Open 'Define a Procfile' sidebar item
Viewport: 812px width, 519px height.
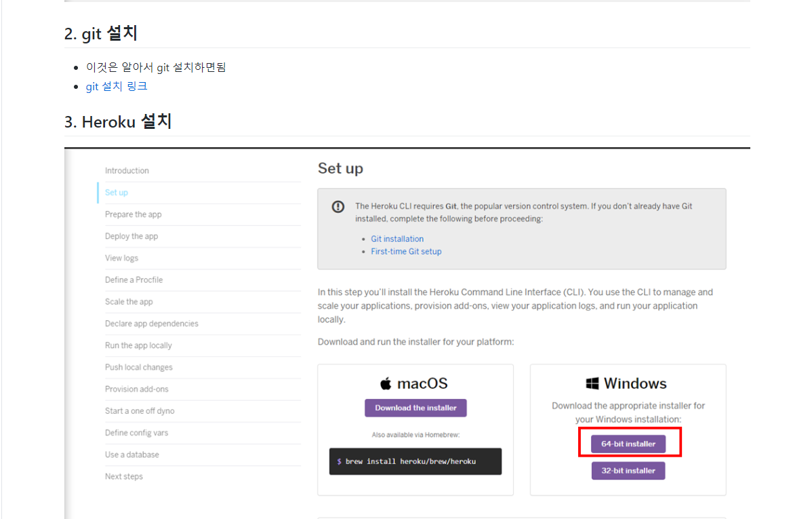click(x=134, y=280)
